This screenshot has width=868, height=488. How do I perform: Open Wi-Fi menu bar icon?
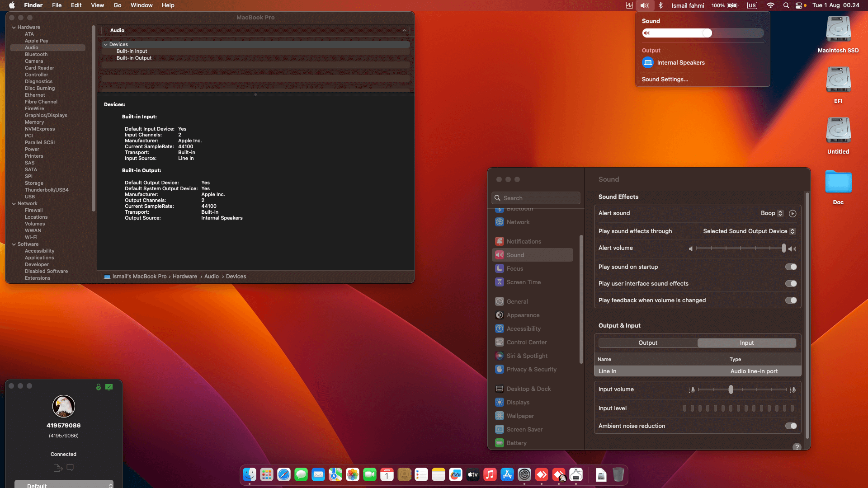[770, 5]
